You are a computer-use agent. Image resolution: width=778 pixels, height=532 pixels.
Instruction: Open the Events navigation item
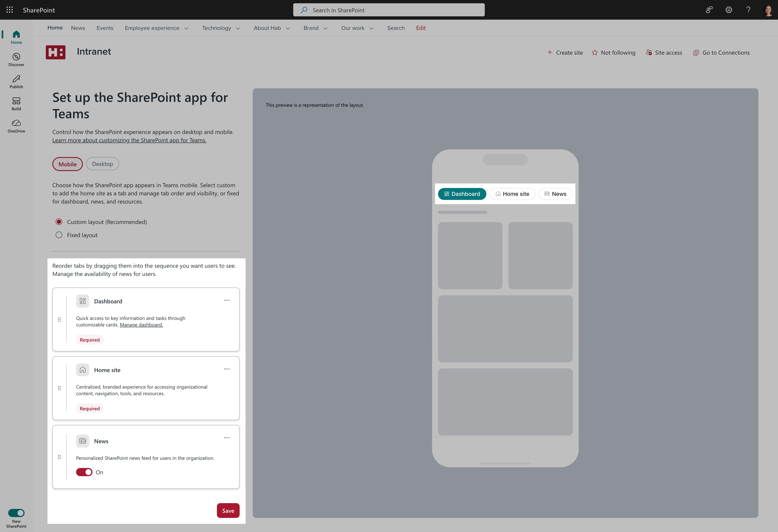105,28
